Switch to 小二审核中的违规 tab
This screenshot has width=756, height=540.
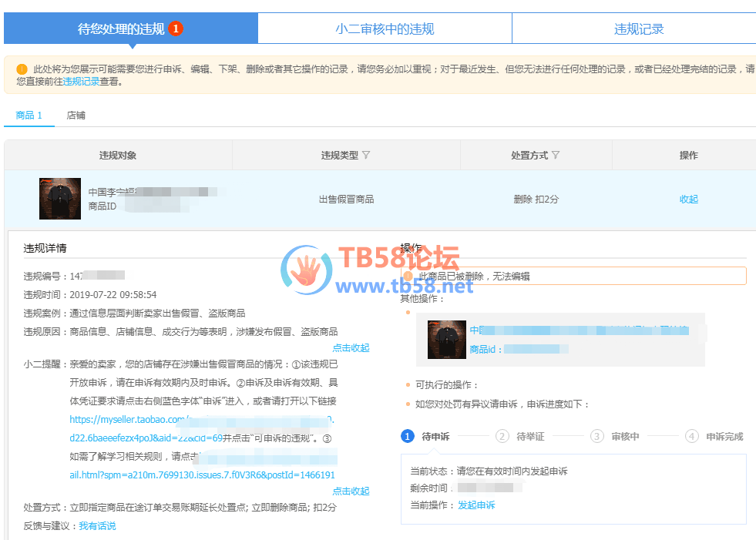pos(385,29)
